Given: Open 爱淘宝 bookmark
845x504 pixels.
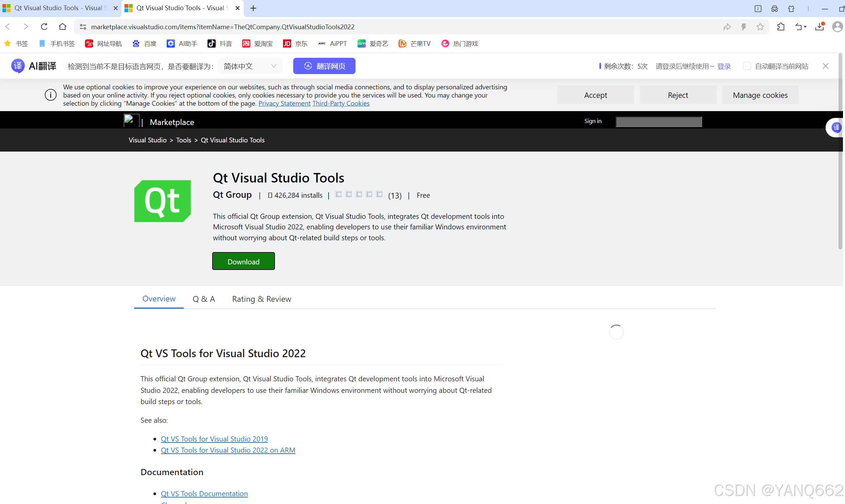Looking at the screenshot, I should [258, 44].
